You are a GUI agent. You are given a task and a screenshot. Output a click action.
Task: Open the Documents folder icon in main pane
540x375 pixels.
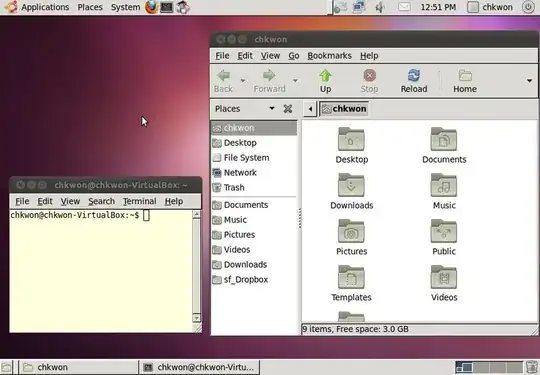click(x=444, y=139)
